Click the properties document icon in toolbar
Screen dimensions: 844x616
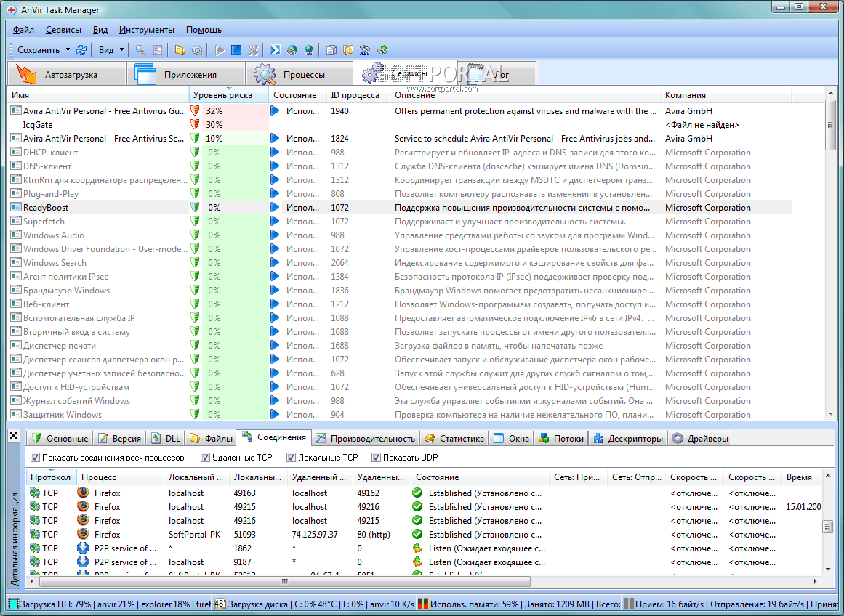158,50
